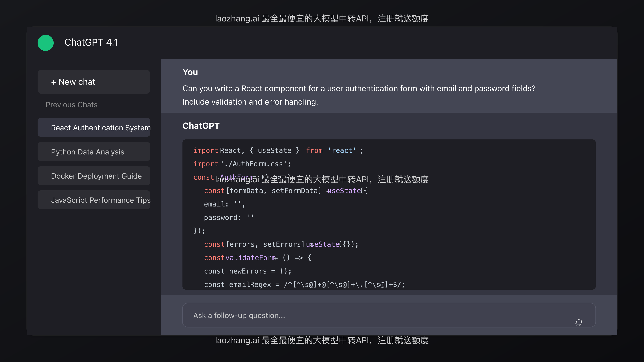Click the loading spinner in the input field
Screen dimensions: 644x362
pyautogui.click(x=579, y=322)
